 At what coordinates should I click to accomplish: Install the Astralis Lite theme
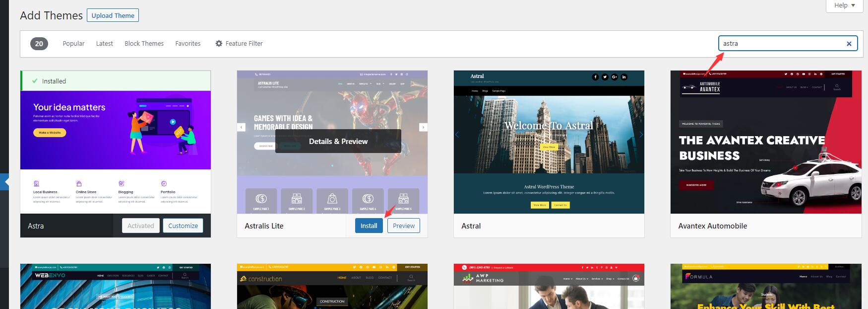click(x=369, y=226)
